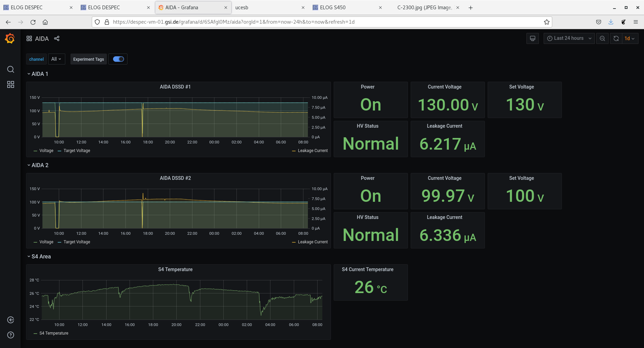Viewport: 644px width, 348px height.
Task: Click the sign-in arrow icon in sidebar
Action: tap(11, 320)
